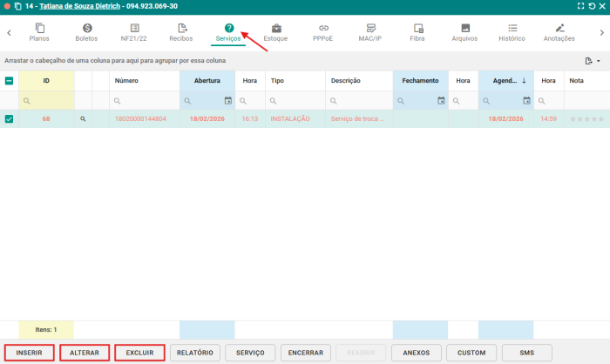
Task: Uncheck the row 68 checkbox
Action: (10, 118)
